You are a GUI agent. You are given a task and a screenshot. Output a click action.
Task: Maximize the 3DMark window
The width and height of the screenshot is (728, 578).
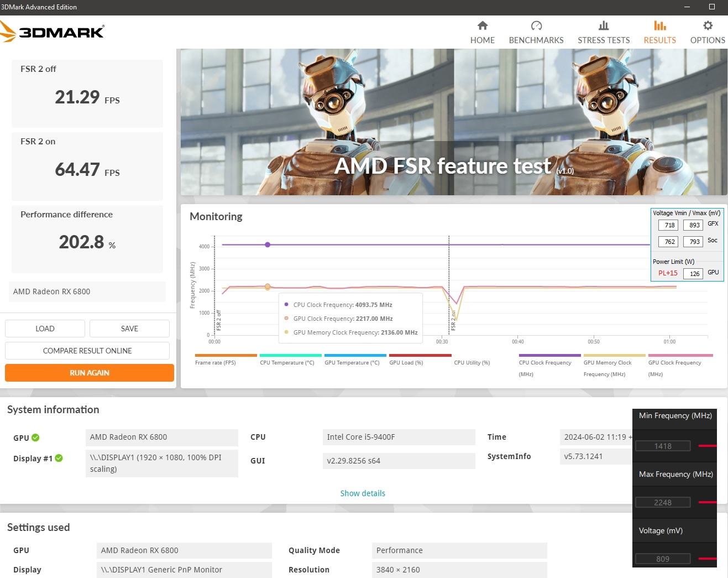[x=712, y=7]
